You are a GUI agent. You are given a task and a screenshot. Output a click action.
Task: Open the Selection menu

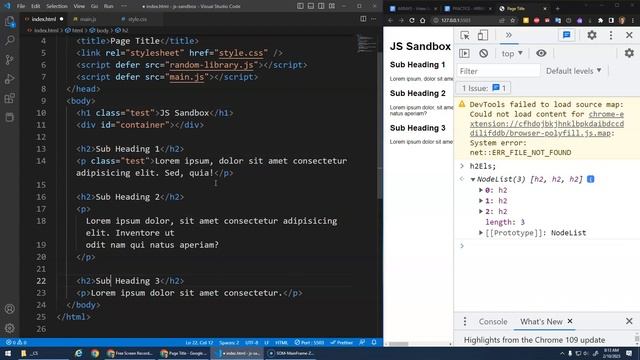(56, 6)
